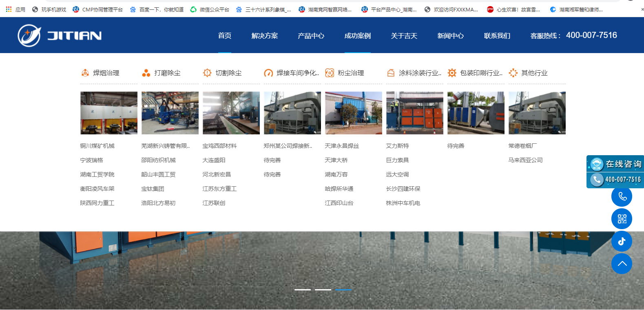Select the third carousel slide indicator

click(x=343, y=290)
